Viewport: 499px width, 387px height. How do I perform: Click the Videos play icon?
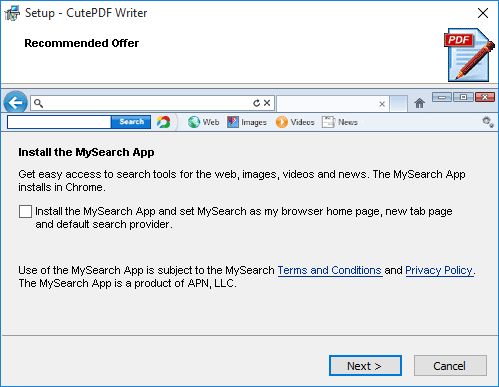coord(282,122)
